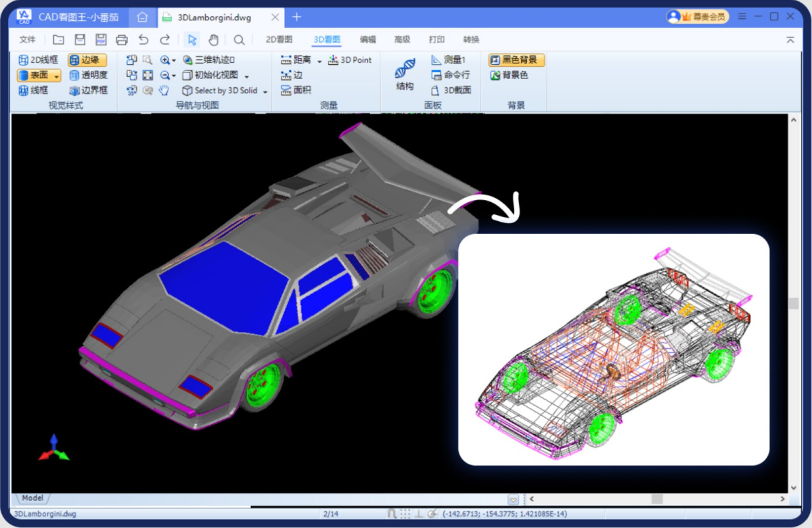The height and width of the screenshot is (528, 812).
Task: Select the Model layout tab
Action: click(x=32, y=498)
